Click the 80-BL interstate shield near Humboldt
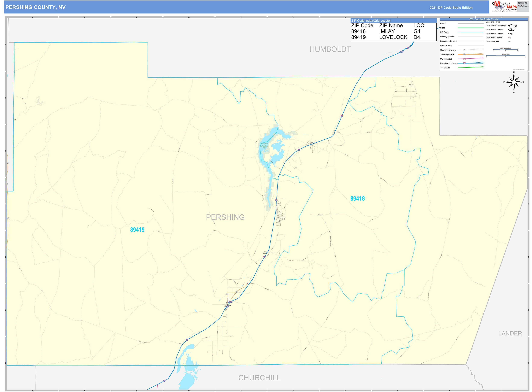Viewport: 532px width, 392px height. [401, 52]
